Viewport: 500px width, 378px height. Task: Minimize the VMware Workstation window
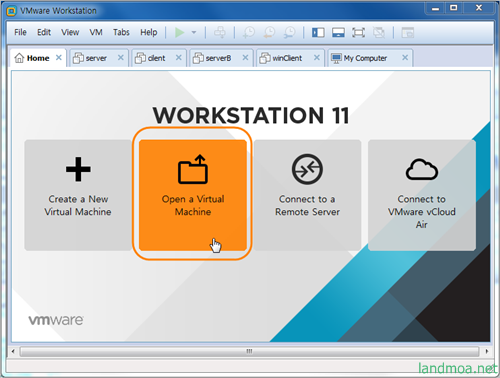tap(436, 8)
